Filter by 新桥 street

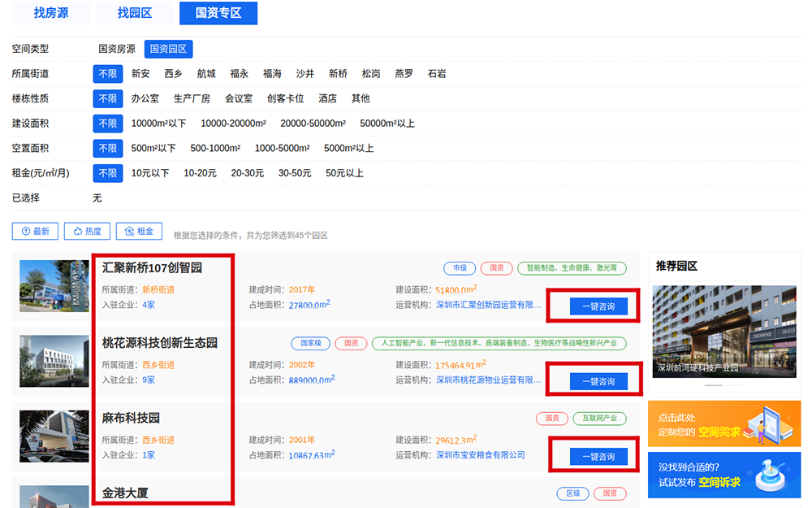(338, 74)
